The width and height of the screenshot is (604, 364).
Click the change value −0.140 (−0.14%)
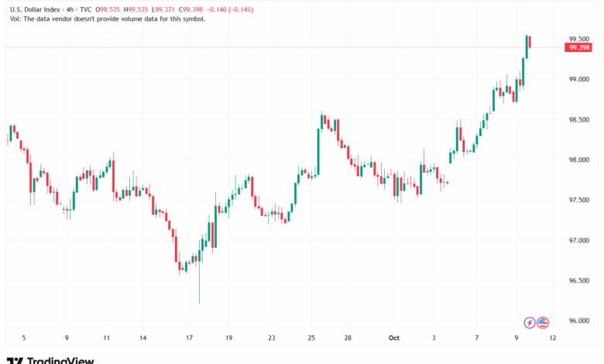click(229, 9)
